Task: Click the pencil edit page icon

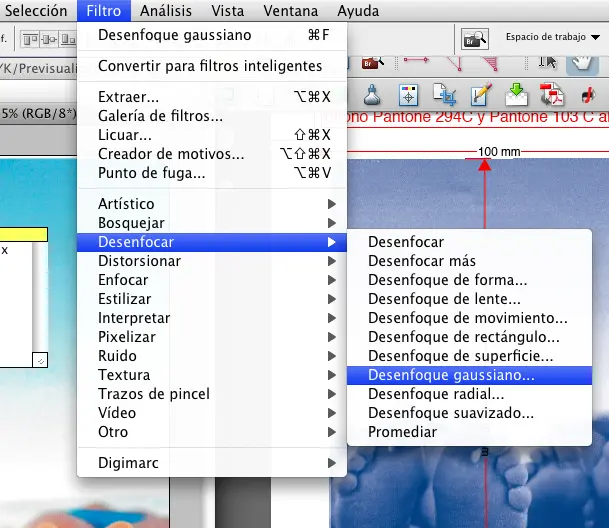Action: click(x=481, y=94)
